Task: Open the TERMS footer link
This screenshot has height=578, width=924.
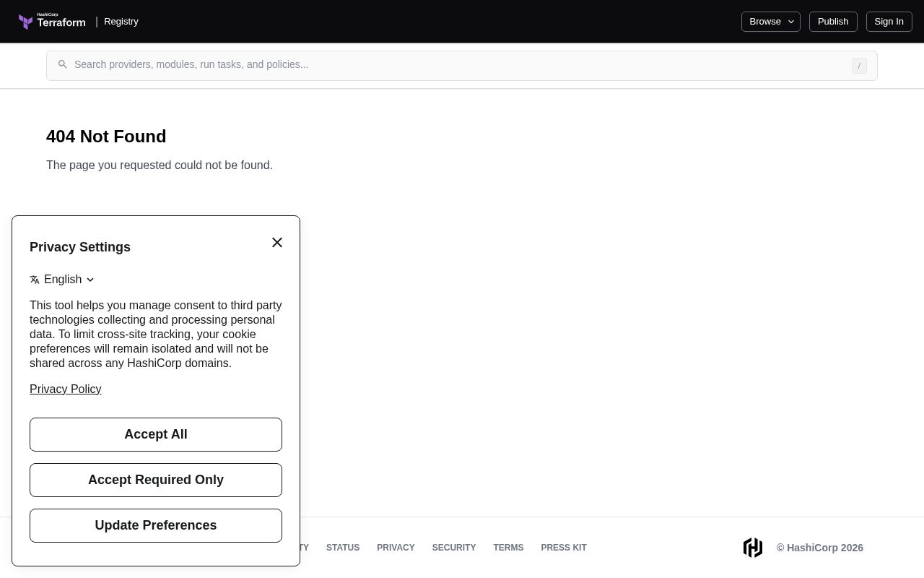Action: point(508,548)
